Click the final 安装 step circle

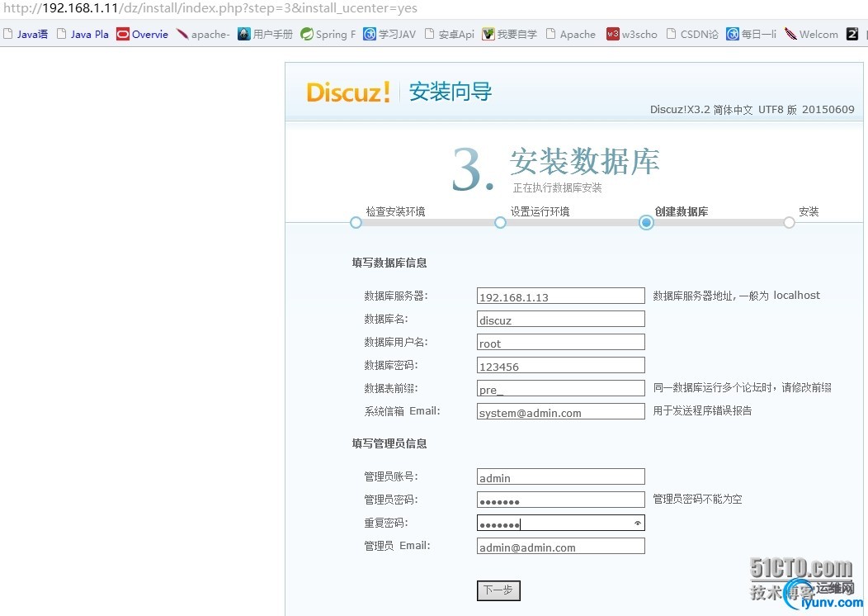click(790, 223)
